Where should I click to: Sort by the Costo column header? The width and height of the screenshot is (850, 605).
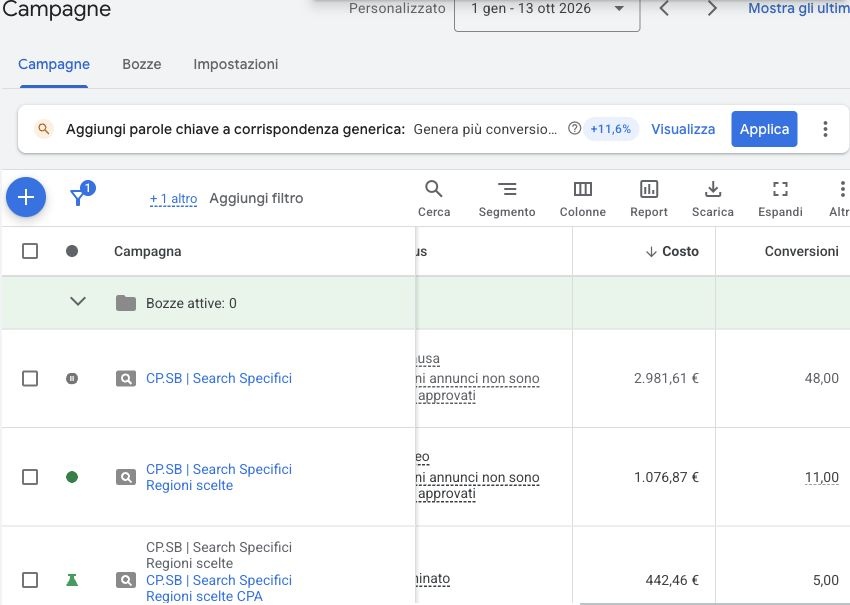coord(672,251)
